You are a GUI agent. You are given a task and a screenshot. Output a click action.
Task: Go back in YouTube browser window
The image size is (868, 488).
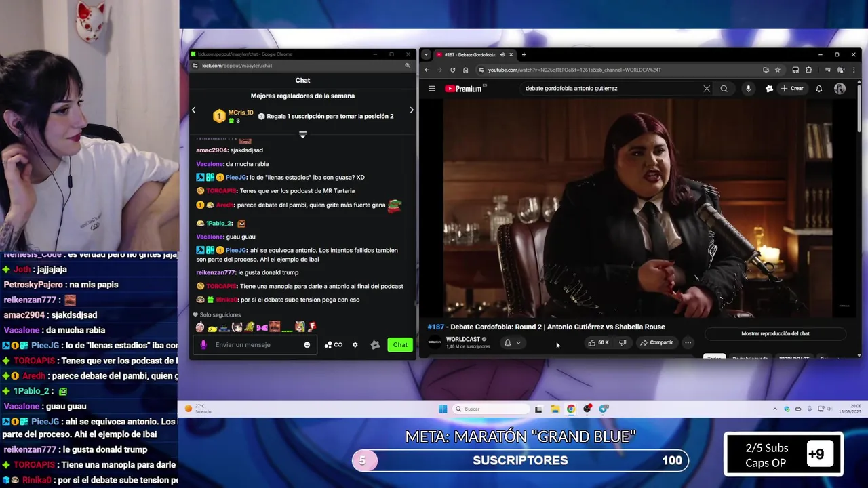click(427, 70)
